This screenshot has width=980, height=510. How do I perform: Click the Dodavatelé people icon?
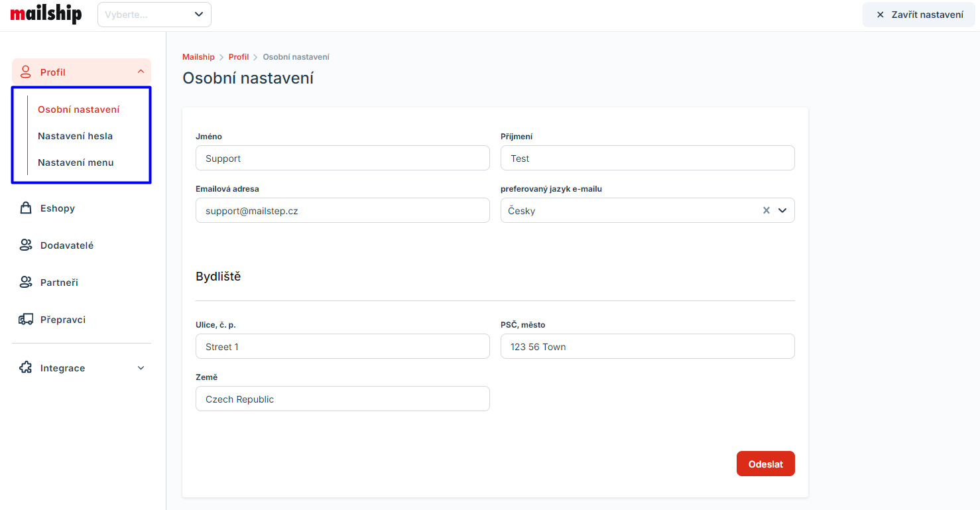tap(26, 245)
